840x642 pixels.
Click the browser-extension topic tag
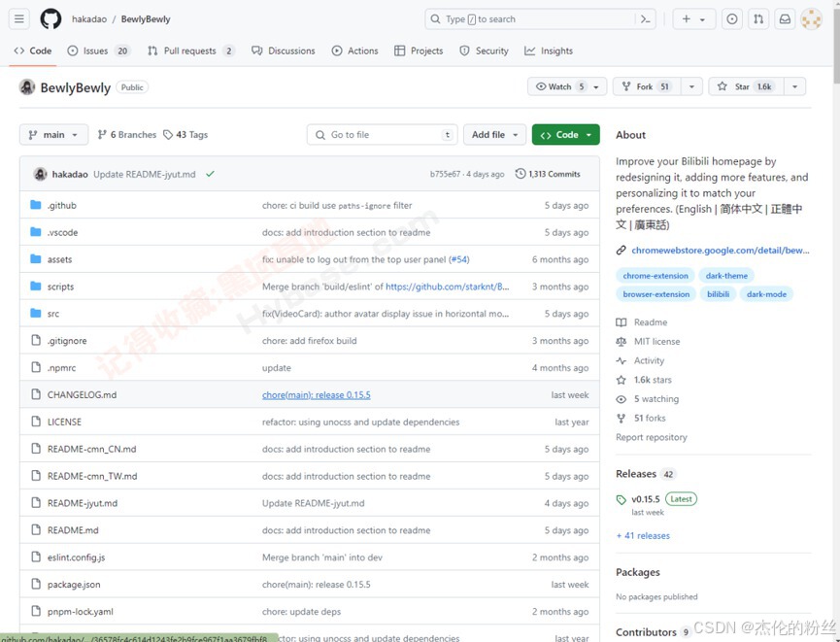click(656, 294)
